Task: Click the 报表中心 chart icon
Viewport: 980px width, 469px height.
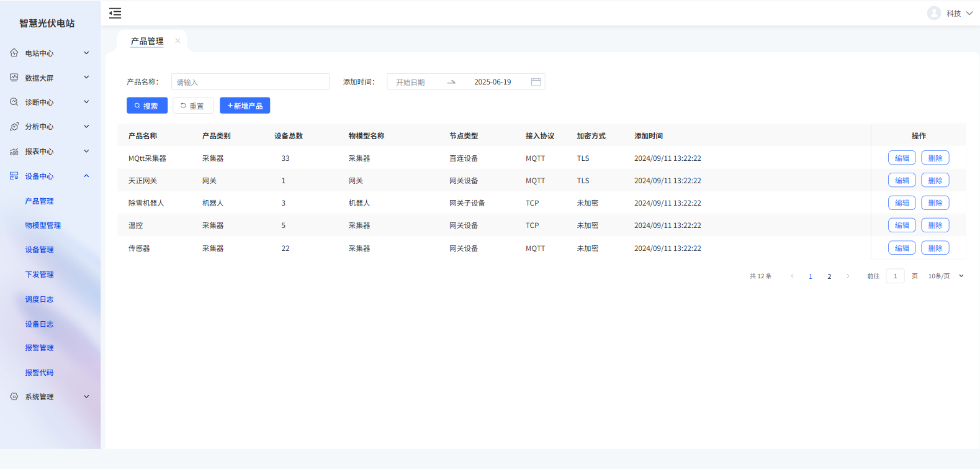Action: (x=14, y=152)
